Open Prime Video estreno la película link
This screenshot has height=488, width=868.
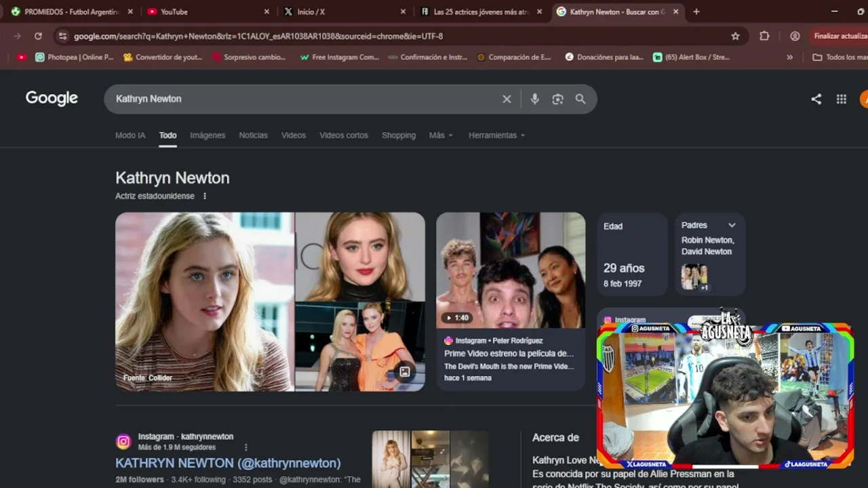[509, 353]
